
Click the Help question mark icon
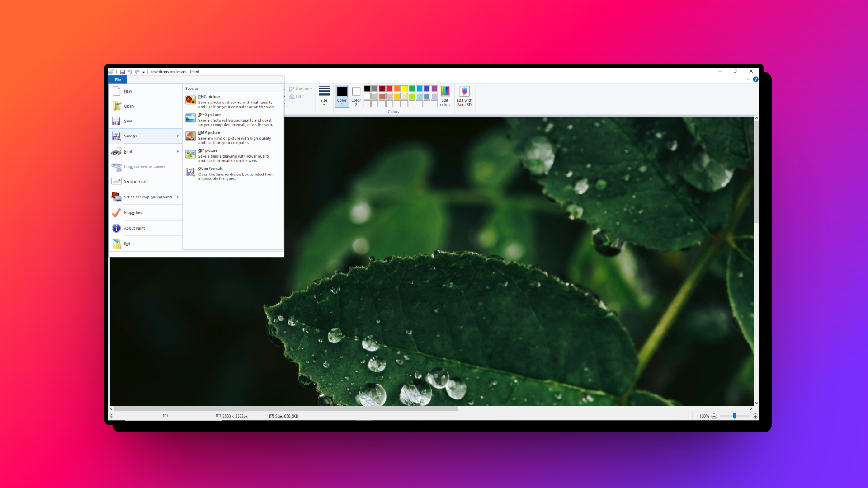coord(755,80)
